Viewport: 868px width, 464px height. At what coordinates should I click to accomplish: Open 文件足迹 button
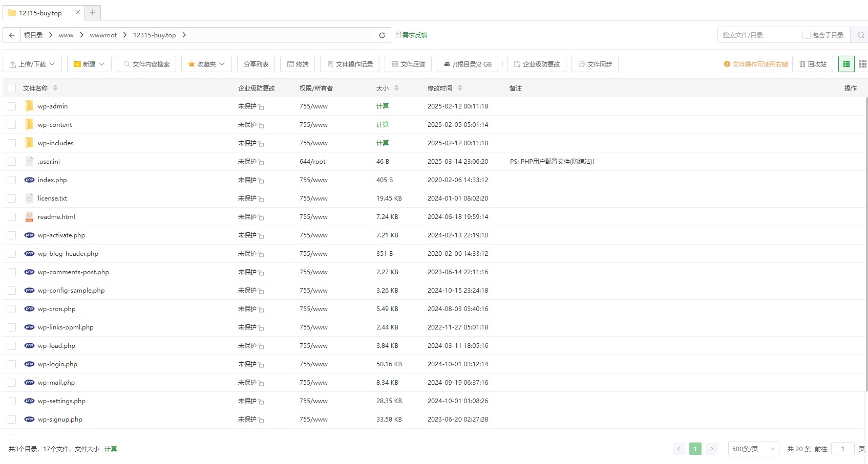pos(408,64)
